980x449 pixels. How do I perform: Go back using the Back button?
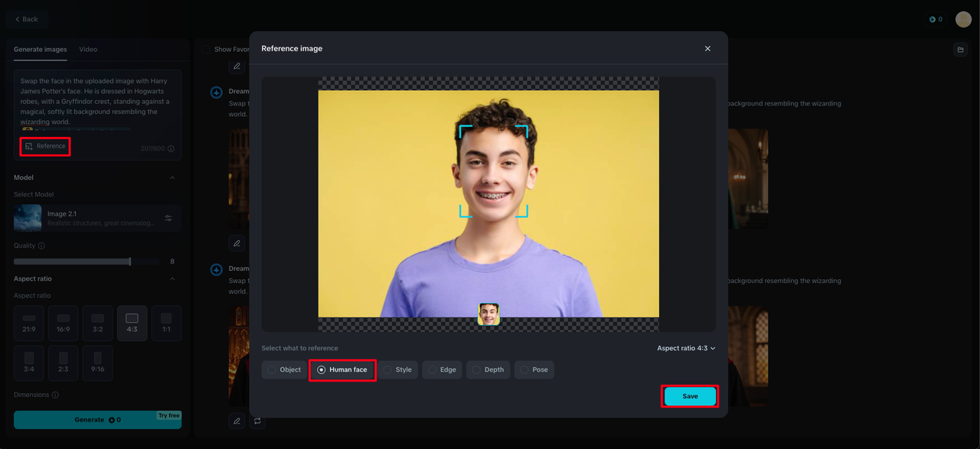coord(26,19)
